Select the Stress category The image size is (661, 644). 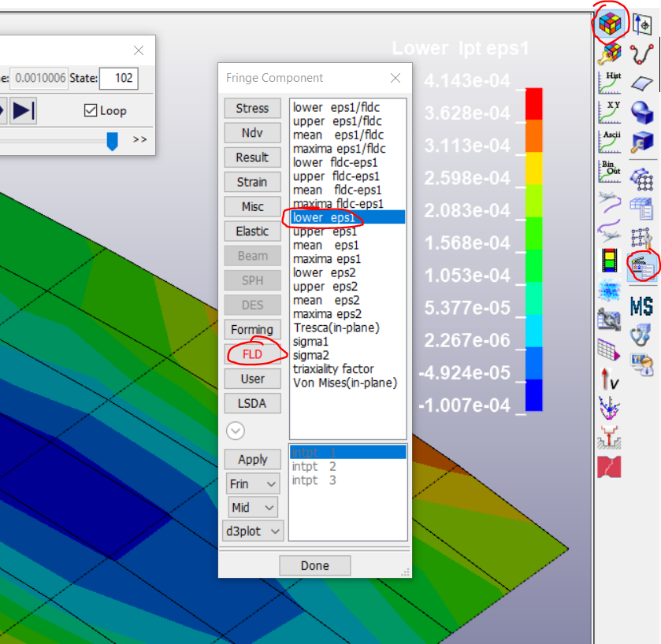(253, 108)
